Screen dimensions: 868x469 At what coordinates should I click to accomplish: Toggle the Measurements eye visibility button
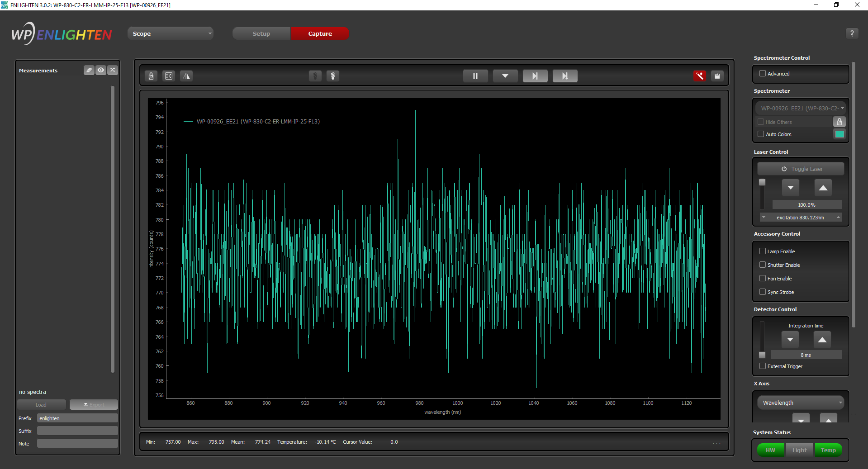(101, 70)
